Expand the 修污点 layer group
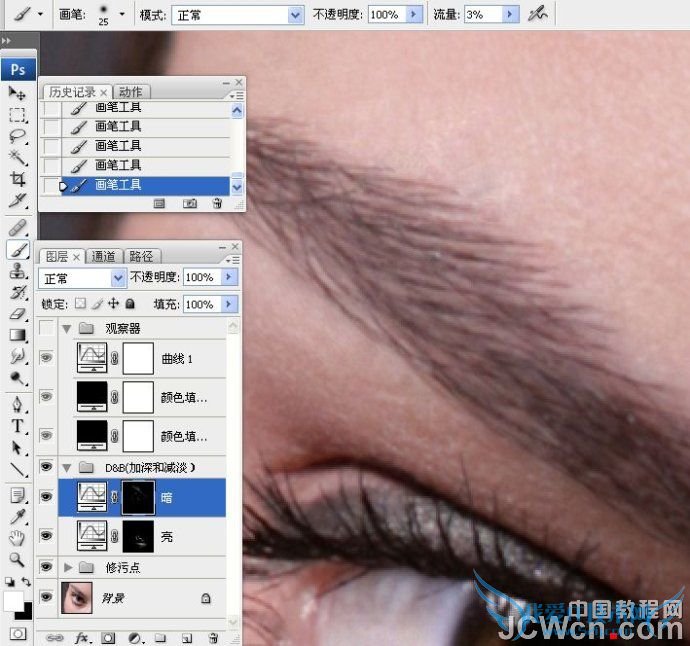The height and width of the screenshot is (646, 690). click(x=68, y=567)
